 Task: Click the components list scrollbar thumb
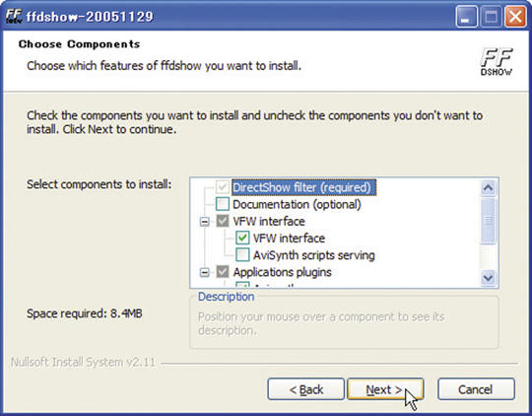[x=489, y=221]
